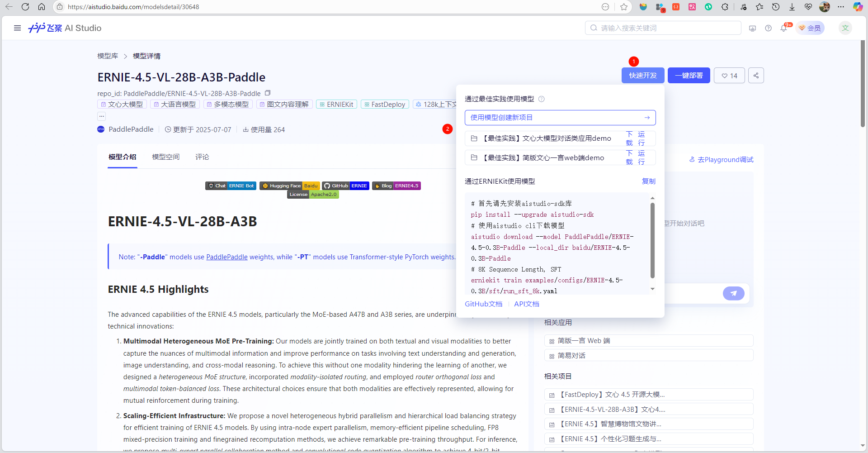
Task: Go to 模型库 breadcrumb
Action: (x=108, y=56)
